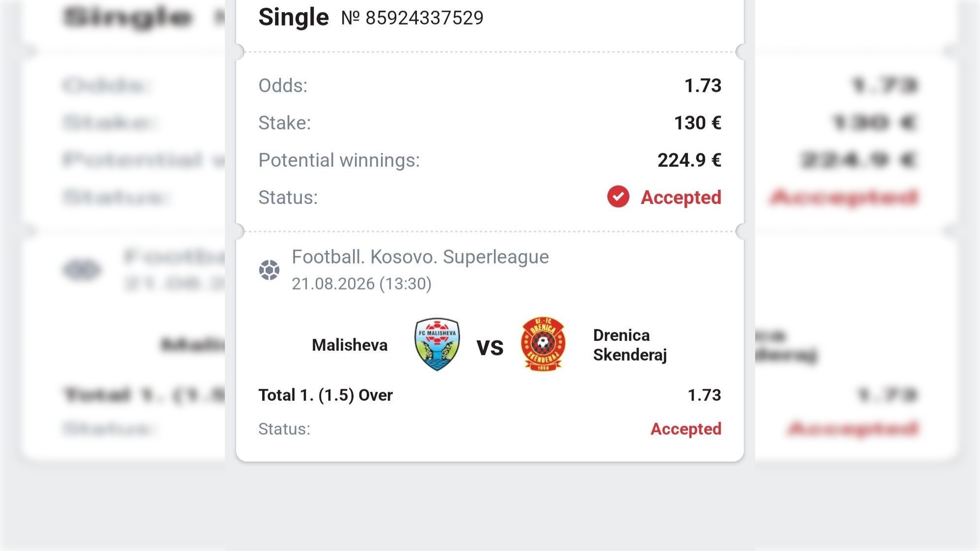Viewport: 980px width, 551px height.
Task: Click the Drenica Skenderaj team name
Action: (630, 345)
